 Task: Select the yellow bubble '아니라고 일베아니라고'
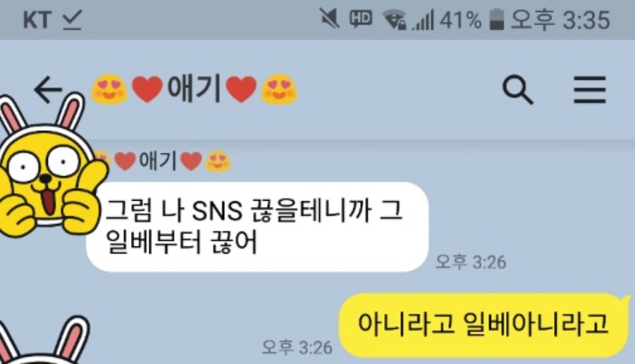pos(483,325)
